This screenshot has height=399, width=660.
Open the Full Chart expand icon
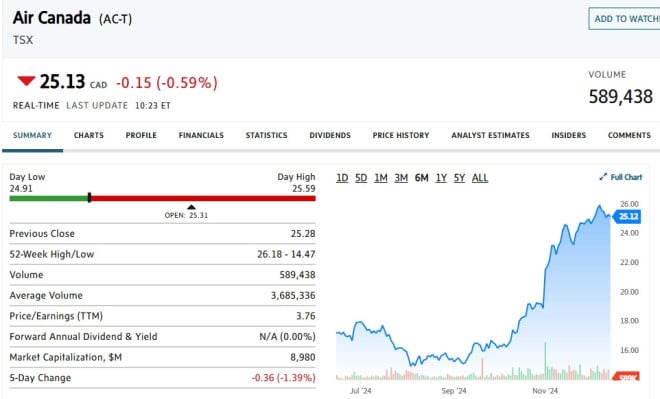pyautogui.click(x=603, y=177)
